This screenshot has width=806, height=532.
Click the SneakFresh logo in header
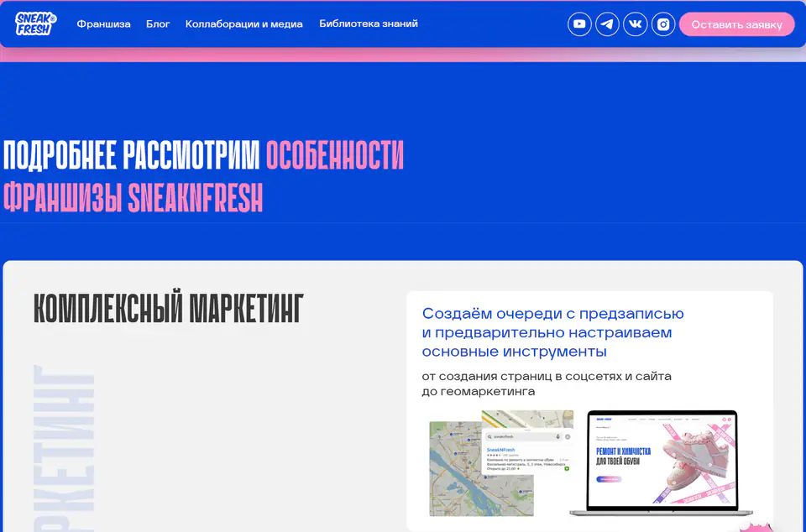coord(35,23)
